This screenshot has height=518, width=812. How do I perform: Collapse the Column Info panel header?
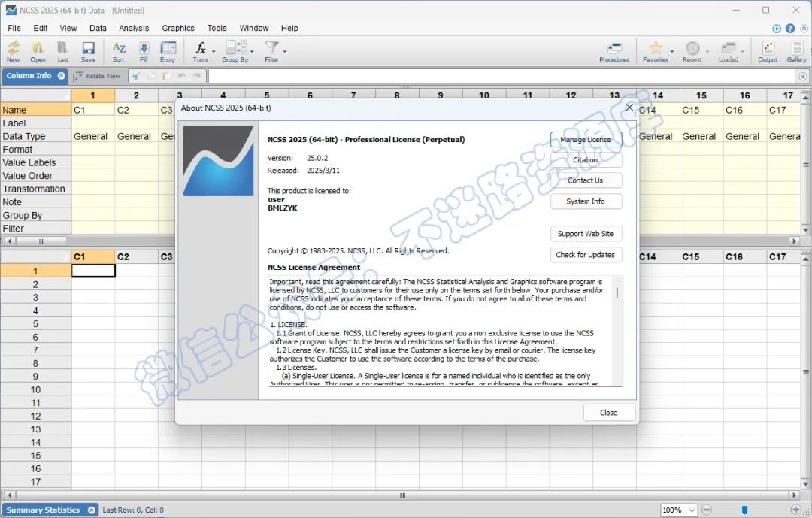(x=61, y=76)
